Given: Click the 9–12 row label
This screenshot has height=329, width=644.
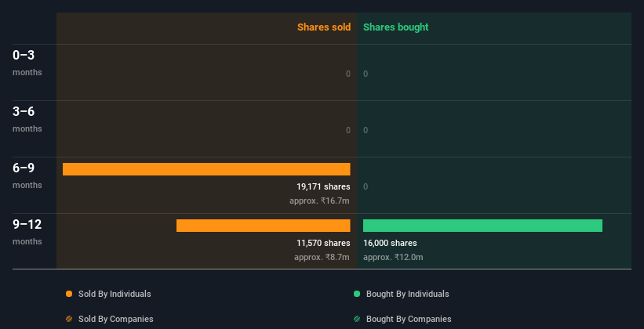Looking at the screenshot, I should pyautogui.click(x=27, y=224).
